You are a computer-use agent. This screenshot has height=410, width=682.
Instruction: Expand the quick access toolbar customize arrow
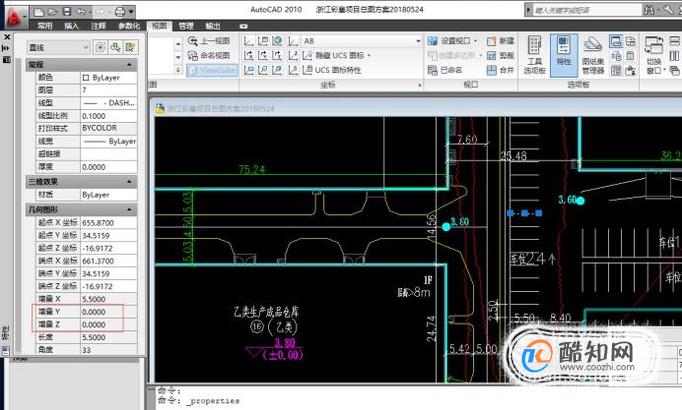(x=131, y=12)
